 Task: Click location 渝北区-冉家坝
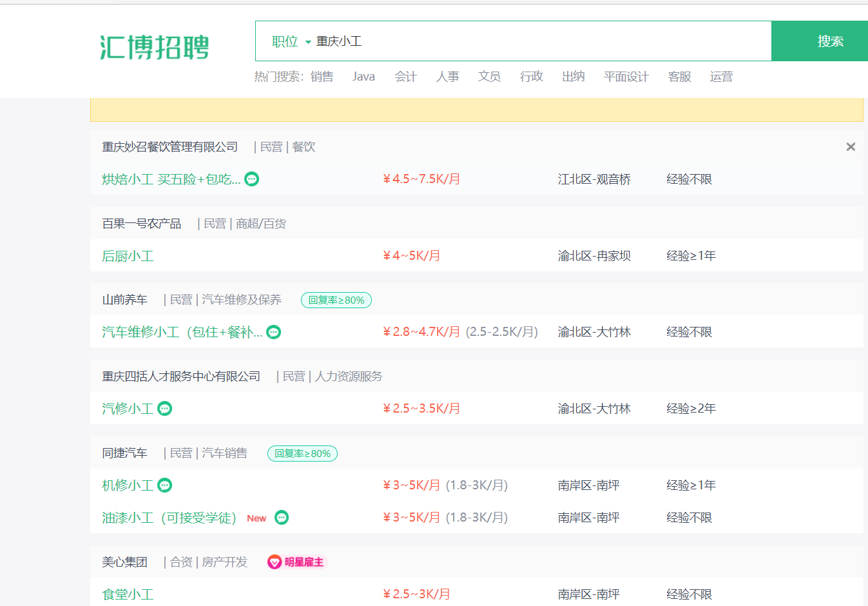[594, 256]
